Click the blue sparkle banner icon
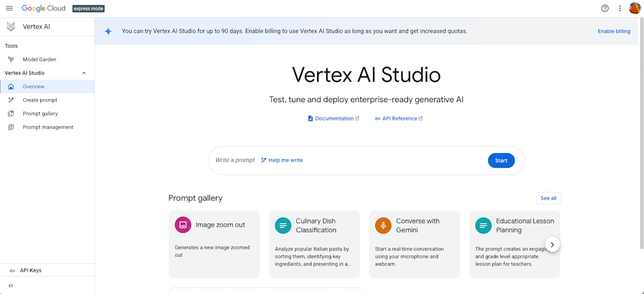Image resolution: width=644 pixels, height=294 pixels. click(108, 31)
